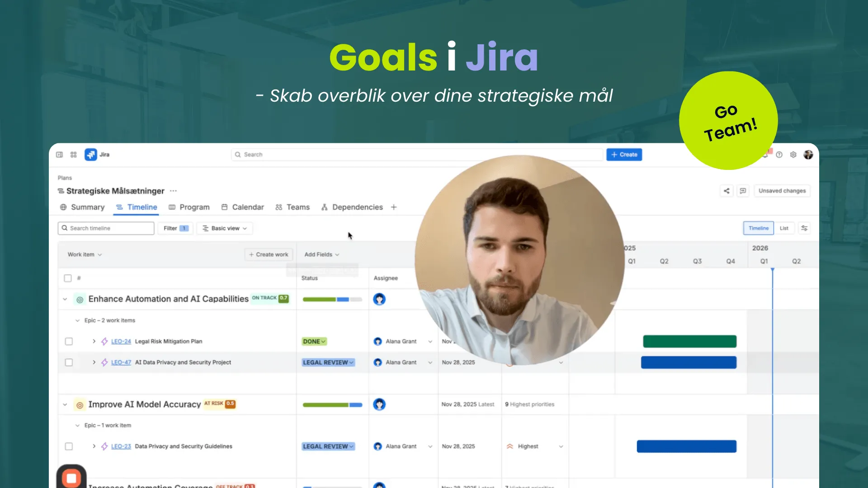Image resolution: width=868 pixels, height=488 pixels.
Task: Switch to Timeline display toggle
Action: click(x=758, y=228)
